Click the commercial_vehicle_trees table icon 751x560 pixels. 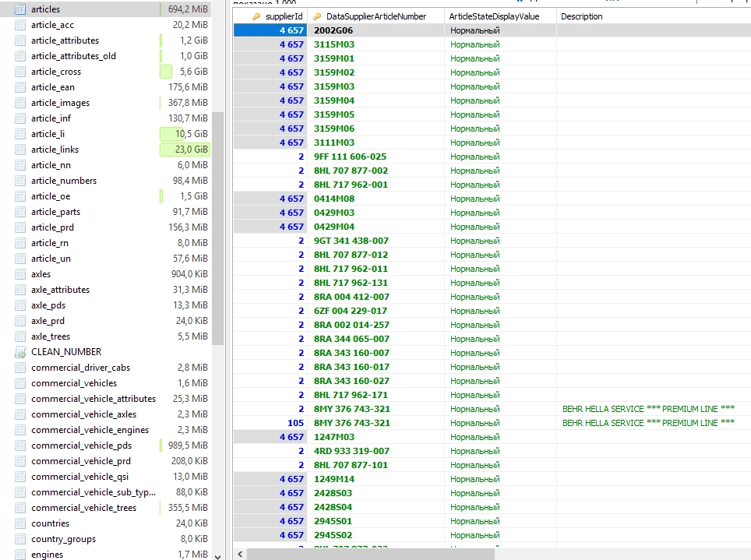click(20, 507)
